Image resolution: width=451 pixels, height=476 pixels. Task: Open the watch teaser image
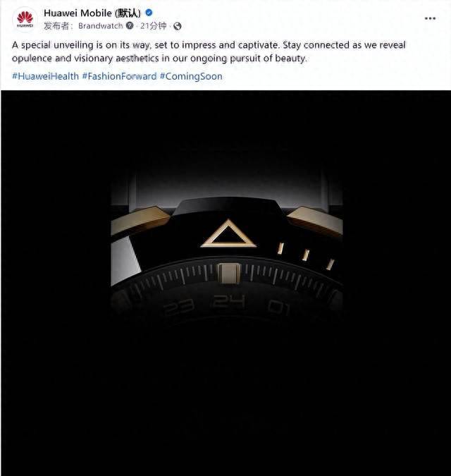click(225, 283)
